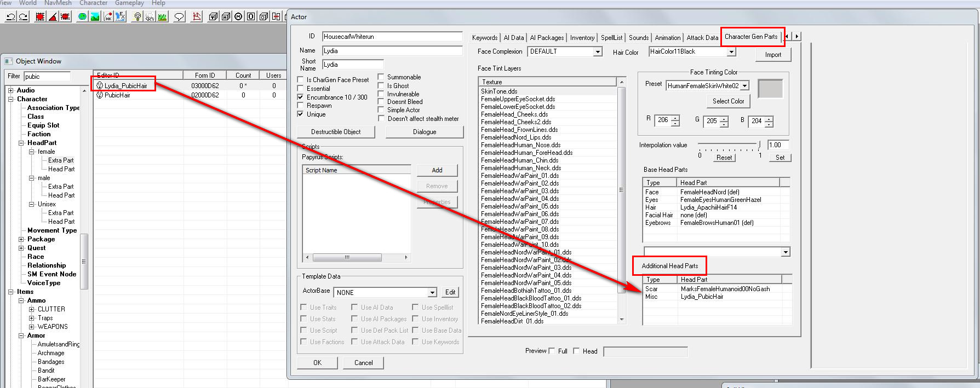Open world space globe tool

pos(82,17)
